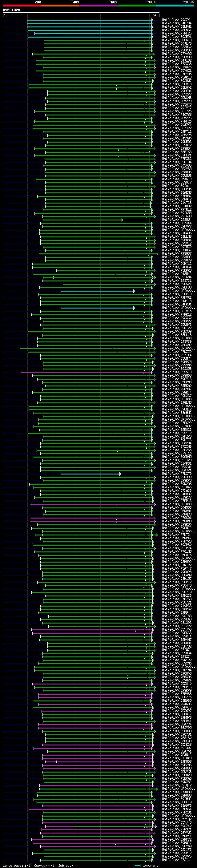Select the UniRef100_B9HCJ8 label
The image size is (197, 868).
177,294
